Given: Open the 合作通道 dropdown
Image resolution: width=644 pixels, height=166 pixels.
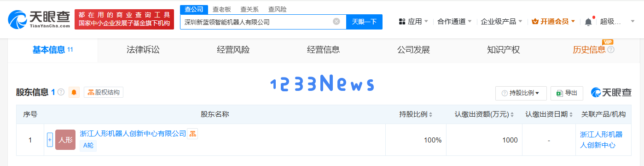Looking at the screenshot, I should click(x=454, y=21).
